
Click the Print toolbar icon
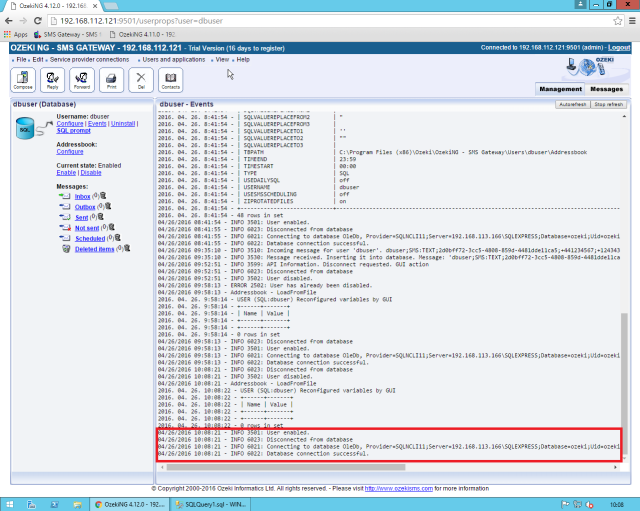[x=111, y=80]
